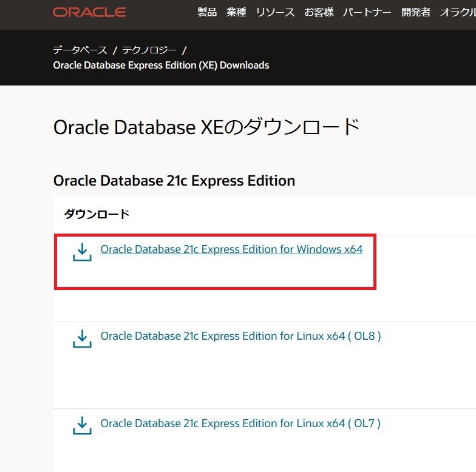Click download icon for Windows x64 edition
This screenshot has height=472, width=476.
82,252
